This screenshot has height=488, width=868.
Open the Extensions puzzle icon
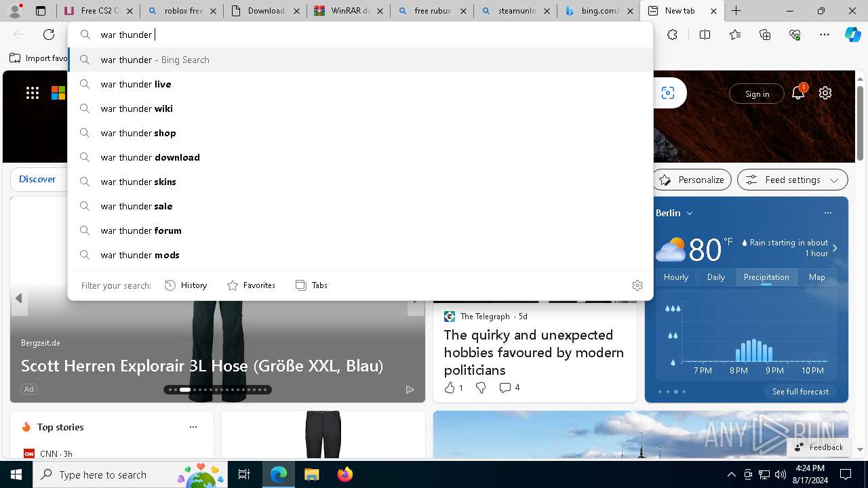click(672, 35)
